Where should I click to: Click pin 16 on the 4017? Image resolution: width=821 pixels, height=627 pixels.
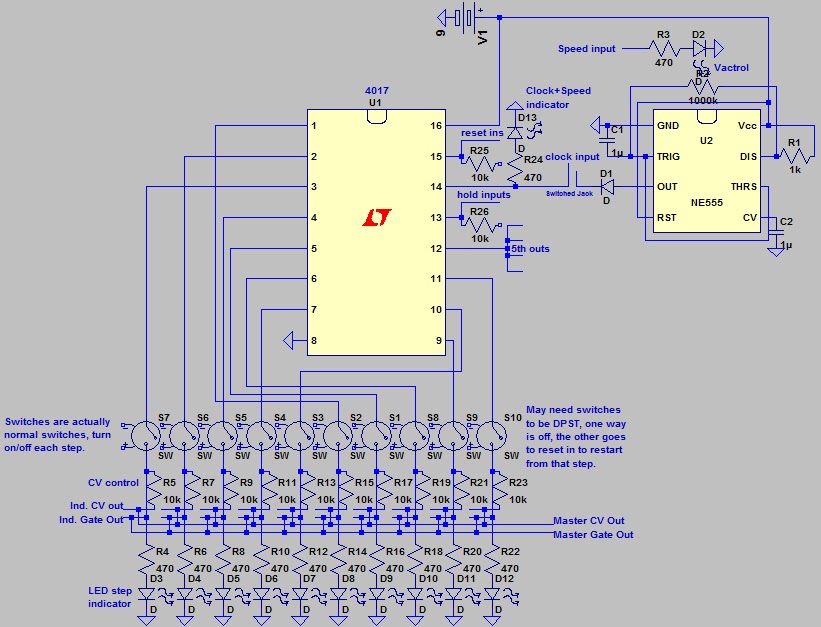436,126
